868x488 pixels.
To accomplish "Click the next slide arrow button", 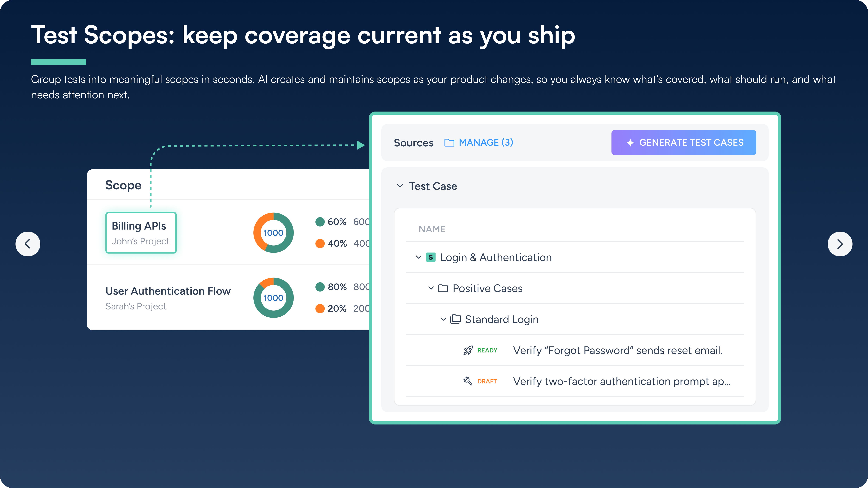I will 840,244.
